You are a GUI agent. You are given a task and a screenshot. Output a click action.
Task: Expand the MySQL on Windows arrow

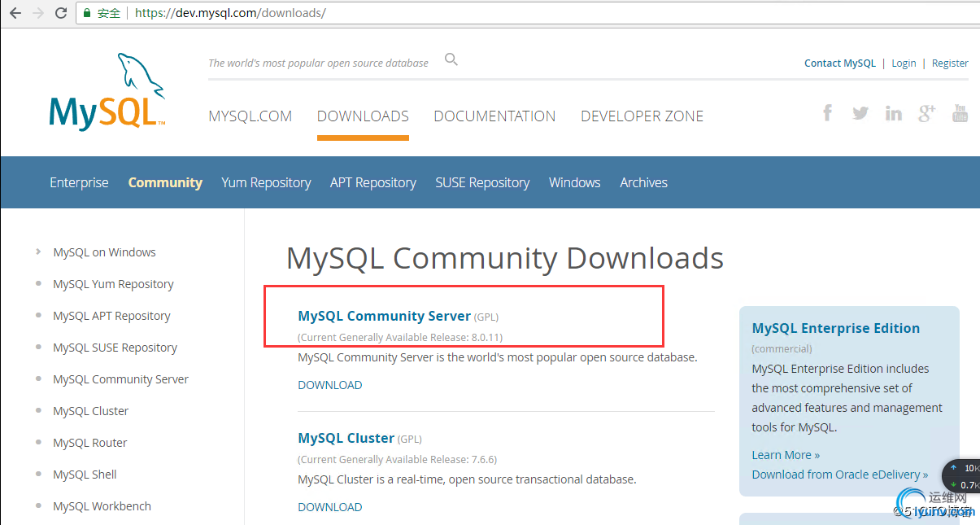click(38, 252)
